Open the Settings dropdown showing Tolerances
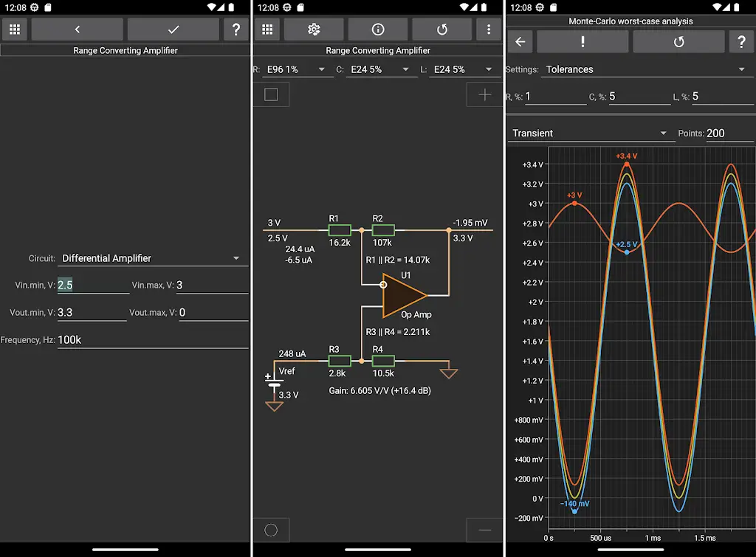The height and width of the screenshot is (557, 756). pyautogui.click(x=645, y=69)
